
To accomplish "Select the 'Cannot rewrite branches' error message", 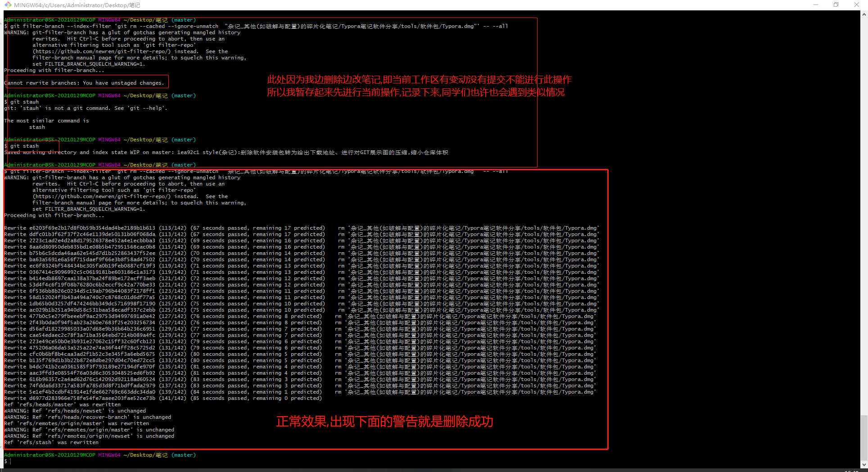I will tap(85, 83).
